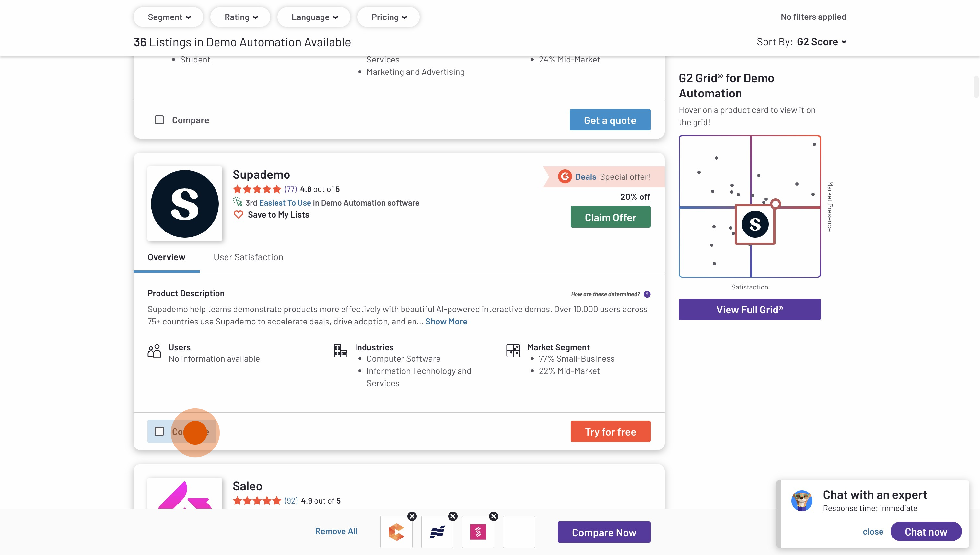The image size is (980, 555).
Task: Click '77% Small-Business' segment text
Action: (x=577, y=359)
